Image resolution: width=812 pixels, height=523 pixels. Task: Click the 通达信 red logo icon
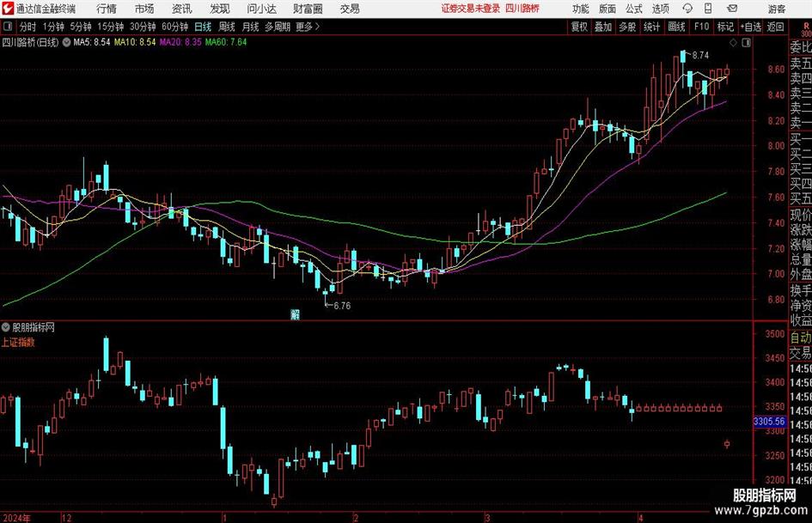pos(7,9)
